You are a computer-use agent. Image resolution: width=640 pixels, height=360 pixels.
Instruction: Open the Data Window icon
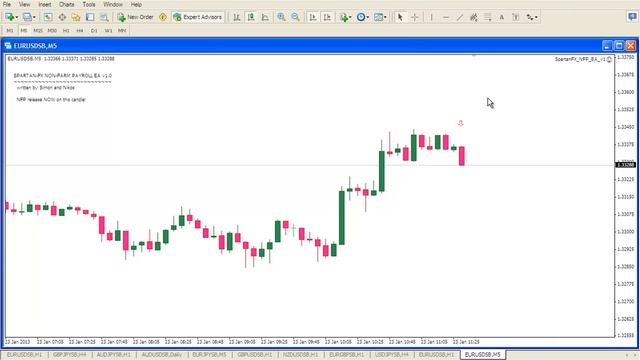point(62,17)
